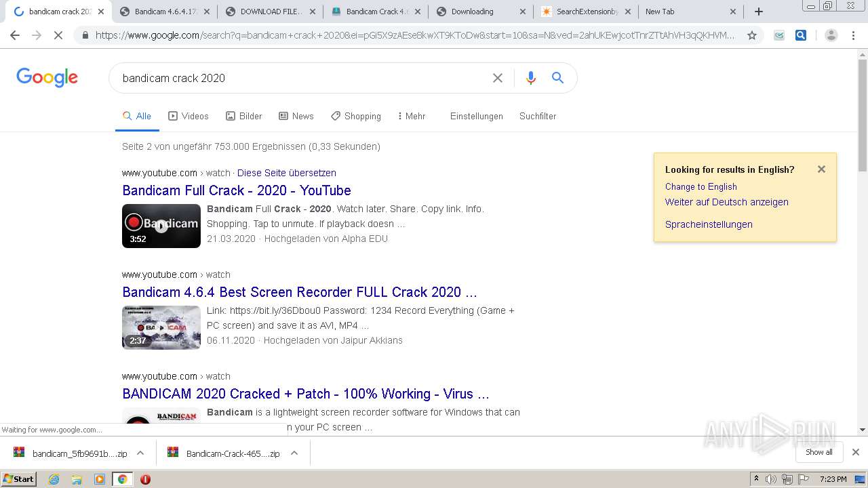Click the network icon in tray

[787, 479]
